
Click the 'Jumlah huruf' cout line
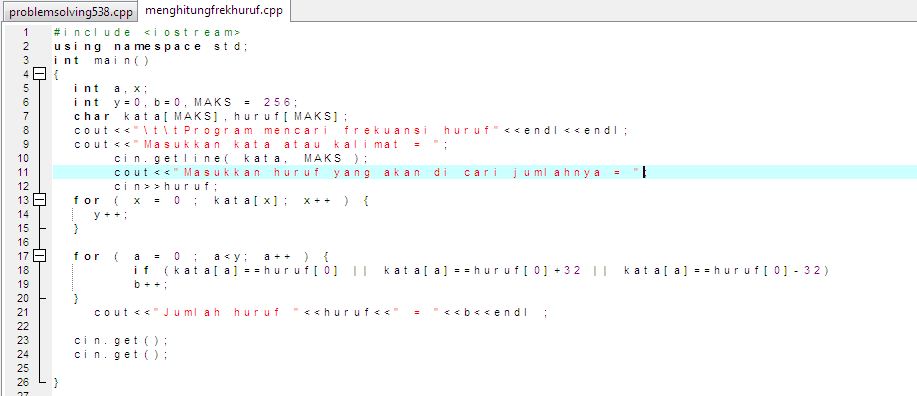point(321,313)
